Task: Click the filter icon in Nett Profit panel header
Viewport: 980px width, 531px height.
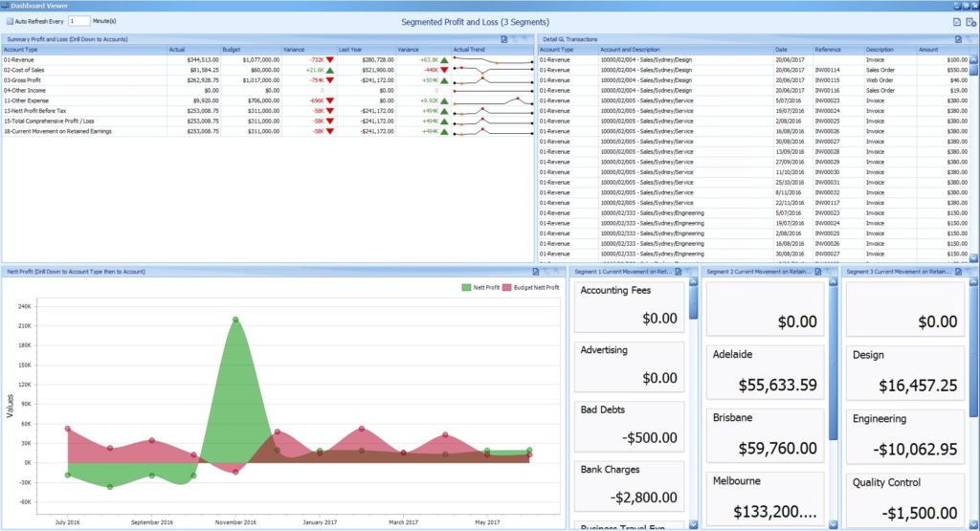Action: (546, 272)
